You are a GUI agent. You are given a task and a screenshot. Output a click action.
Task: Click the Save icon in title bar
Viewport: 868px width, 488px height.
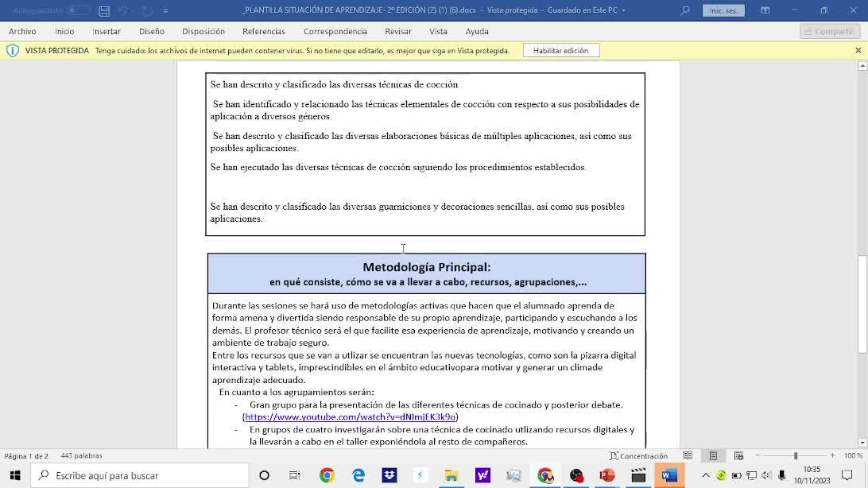104,10
